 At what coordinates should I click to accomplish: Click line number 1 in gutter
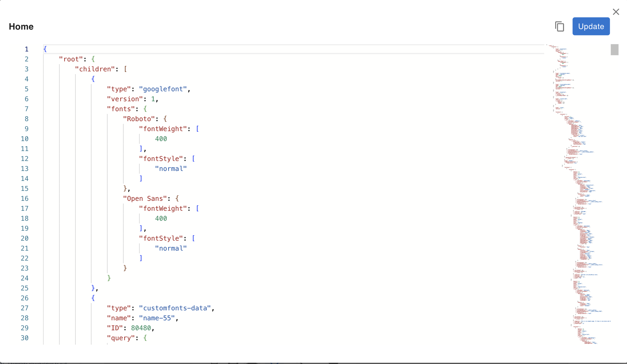tap(27, 49)
